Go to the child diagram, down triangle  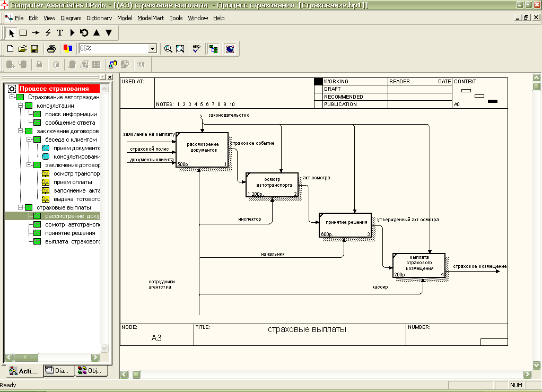coord(109,33)
